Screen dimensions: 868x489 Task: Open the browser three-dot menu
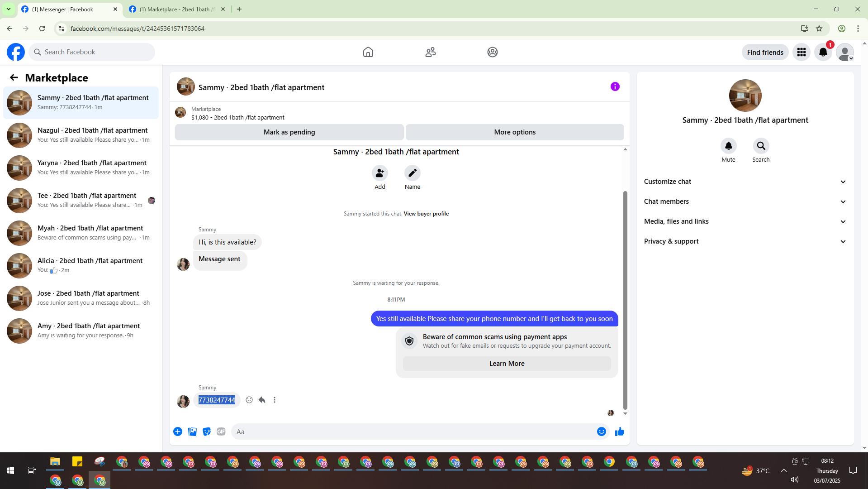pyautogui.click(x=858, y=29)
